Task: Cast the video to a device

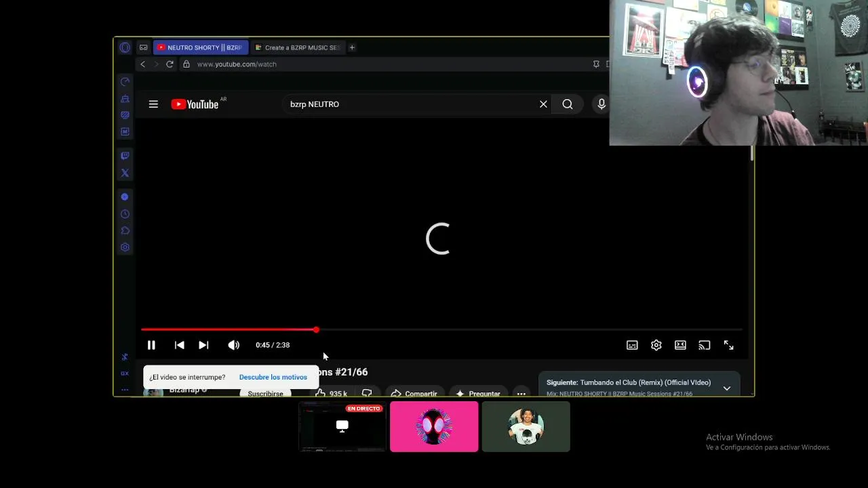Action: click(705, 345)
